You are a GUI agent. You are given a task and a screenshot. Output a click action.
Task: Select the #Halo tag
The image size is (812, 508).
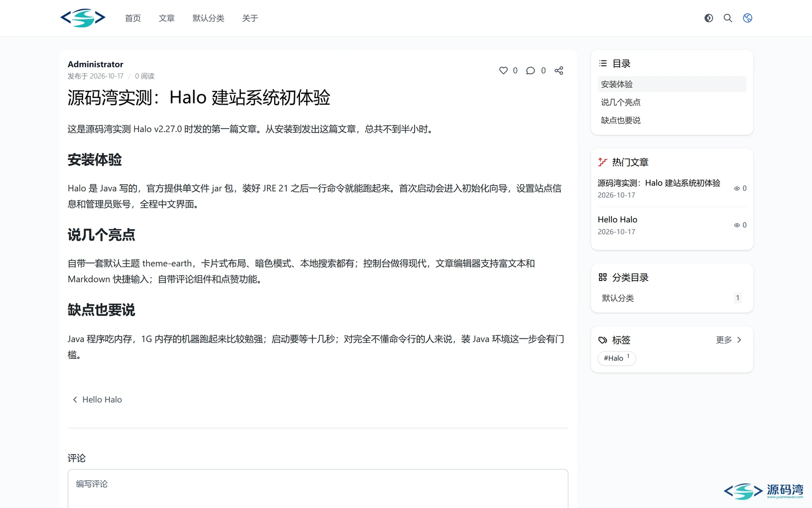(617, 358)
